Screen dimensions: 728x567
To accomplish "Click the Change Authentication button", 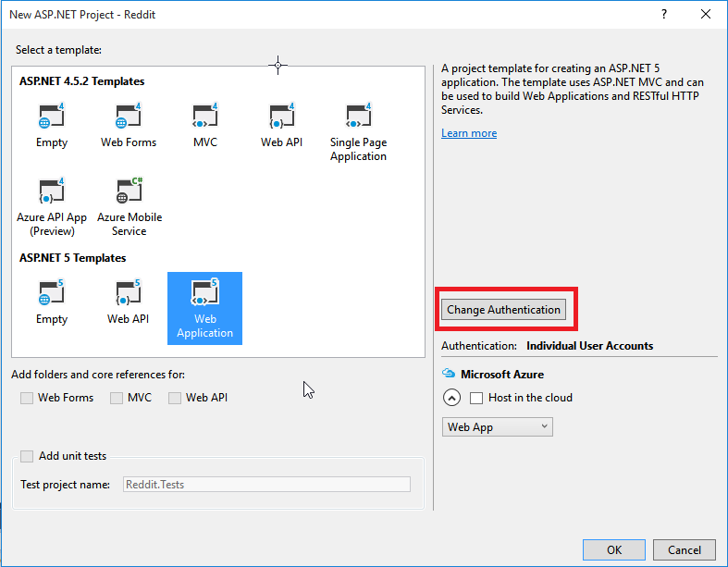I will pos(503,310).
